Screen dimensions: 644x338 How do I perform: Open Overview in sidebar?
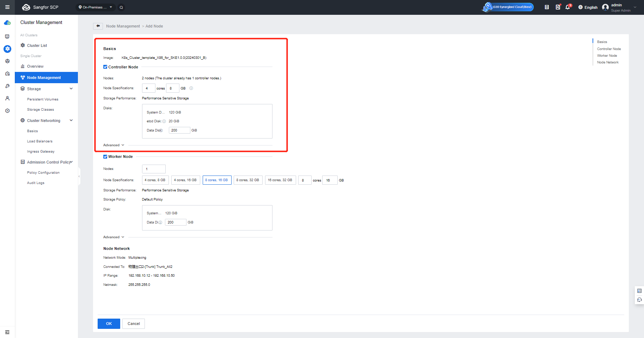tap(35, 66)
